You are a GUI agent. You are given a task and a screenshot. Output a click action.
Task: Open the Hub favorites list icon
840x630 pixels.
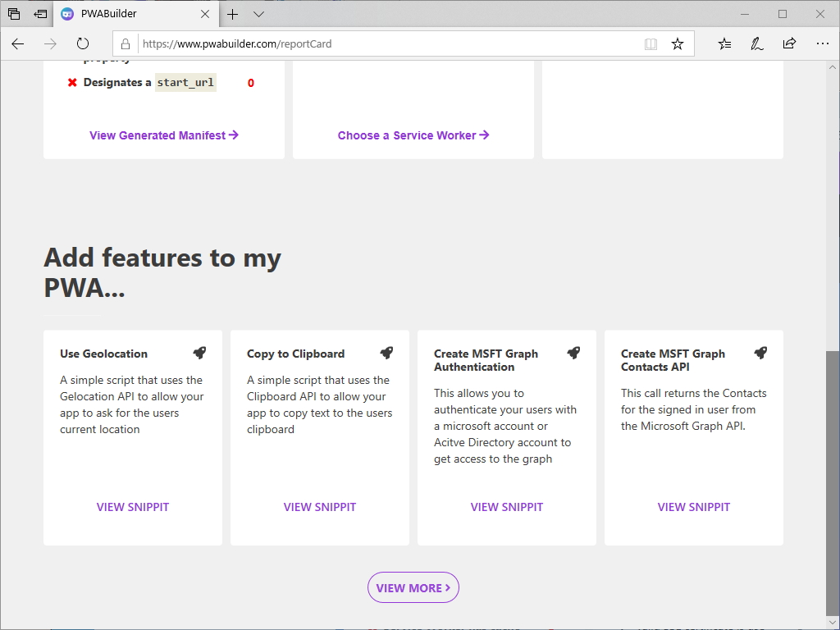pyautogui.click(x=725, y=43)
